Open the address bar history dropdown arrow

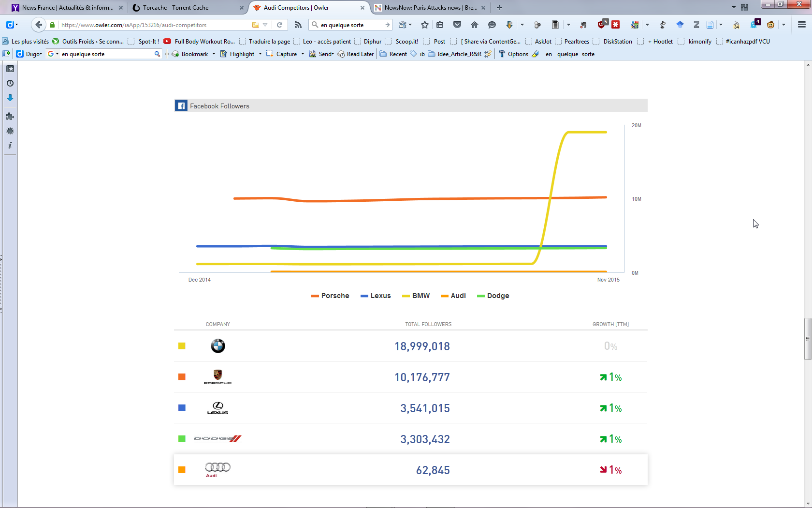[265, 25]
